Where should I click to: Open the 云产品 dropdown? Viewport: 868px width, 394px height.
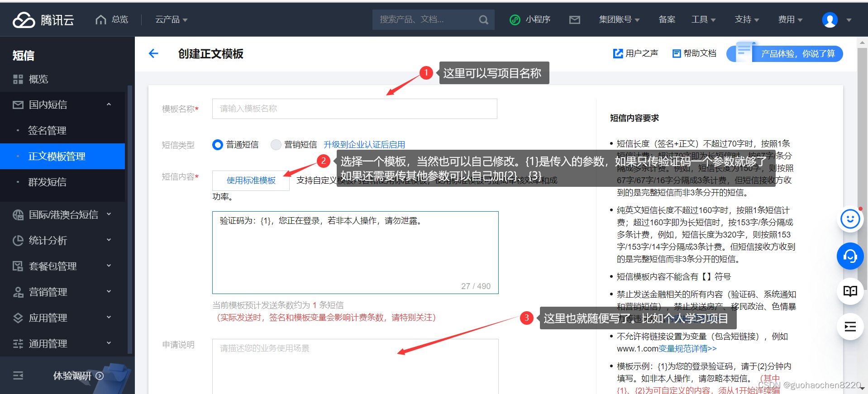pos(171,19)
